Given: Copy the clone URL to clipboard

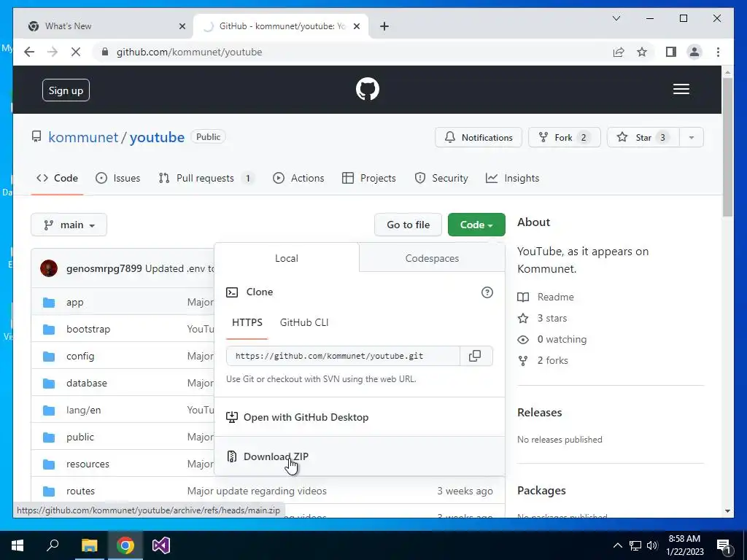Looking at the screenshot, I should 475,356.
